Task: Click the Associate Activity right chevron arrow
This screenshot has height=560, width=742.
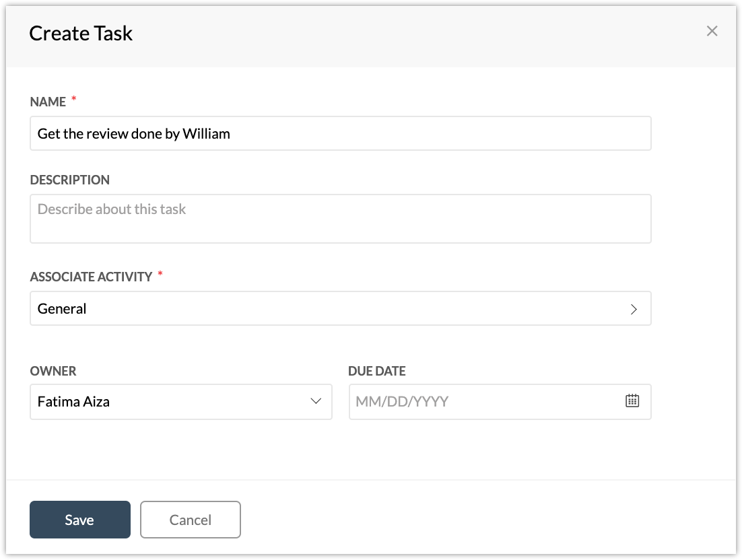Action: coord(634,309)
